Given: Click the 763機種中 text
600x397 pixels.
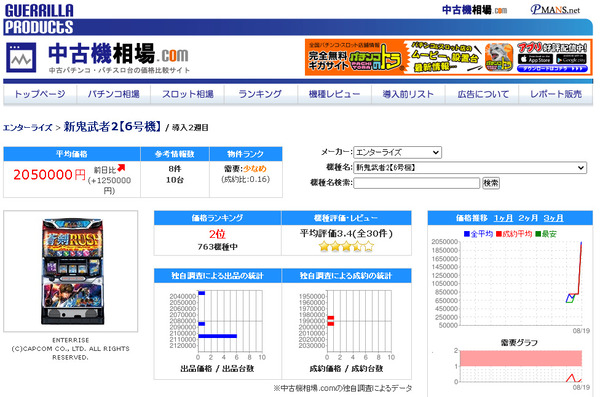Looking at the screenshot, I should coord(217,247).
